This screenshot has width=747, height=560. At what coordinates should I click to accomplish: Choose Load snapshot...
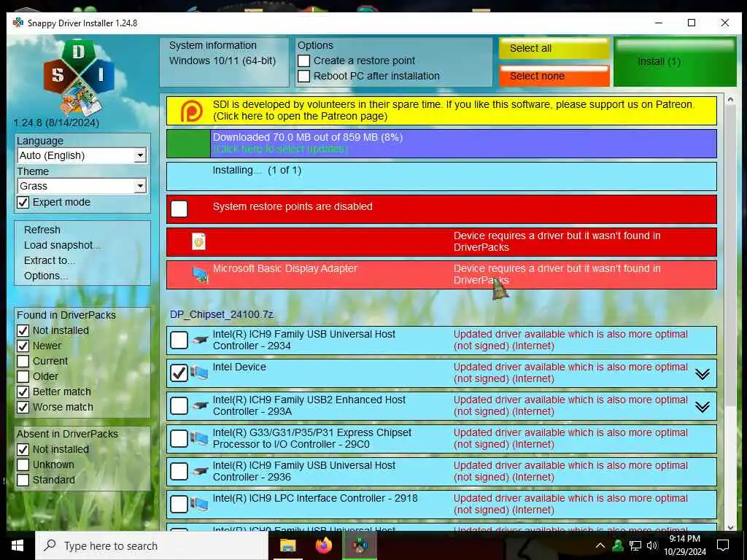pos(62,245)
